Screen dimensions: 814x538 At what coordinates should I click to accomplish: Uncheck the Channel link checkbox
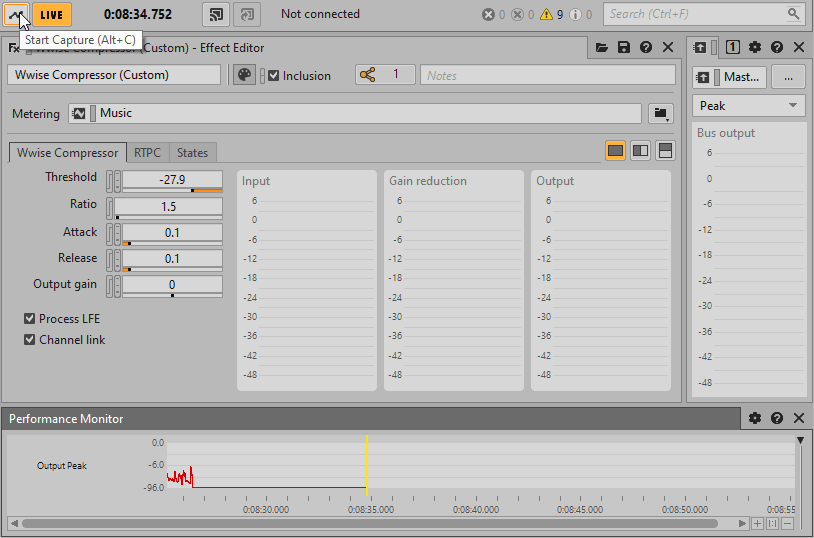30,340
